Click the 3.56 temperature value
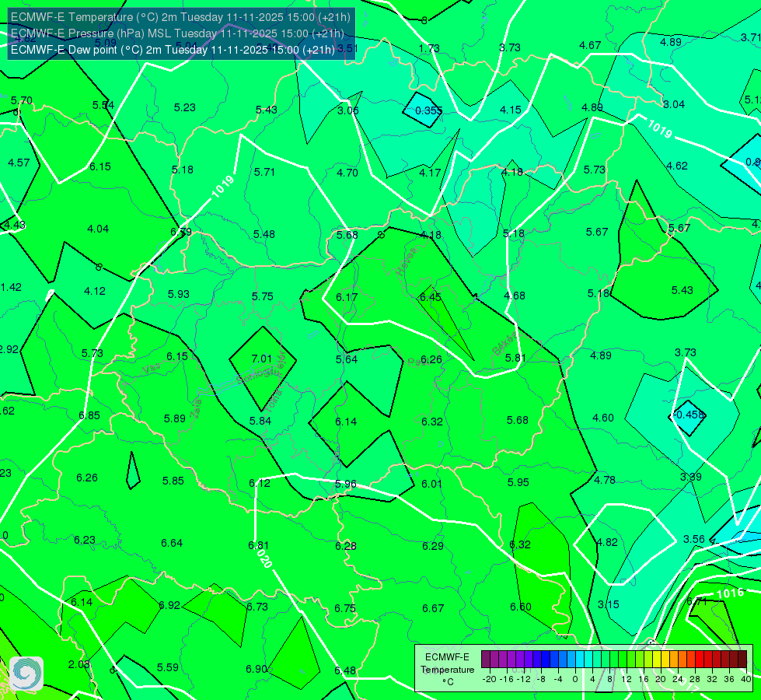The image size is (761, 700). [x=694, y=539]
